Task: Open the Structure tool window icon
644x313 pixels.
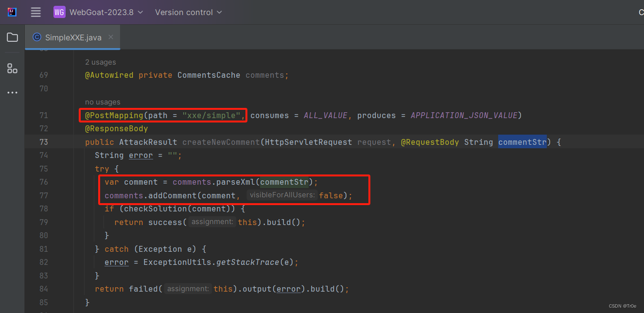Action: point(13,69)
